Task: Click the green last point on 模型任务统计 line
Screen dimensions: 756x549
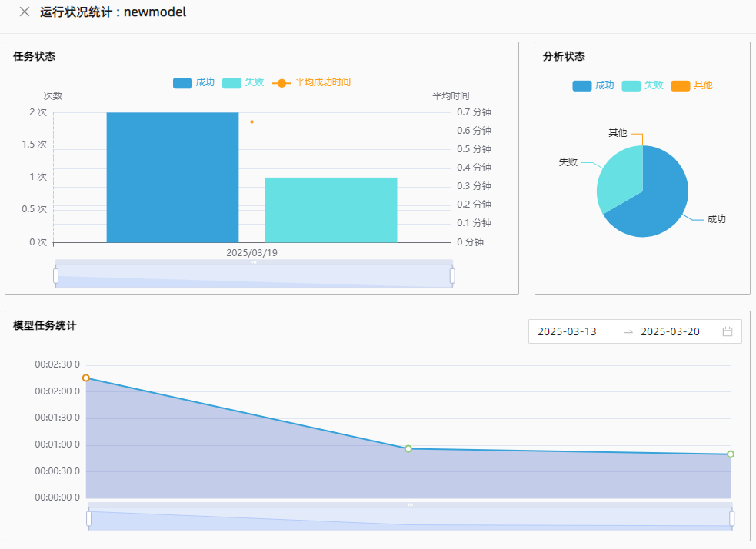Action: 731,454
